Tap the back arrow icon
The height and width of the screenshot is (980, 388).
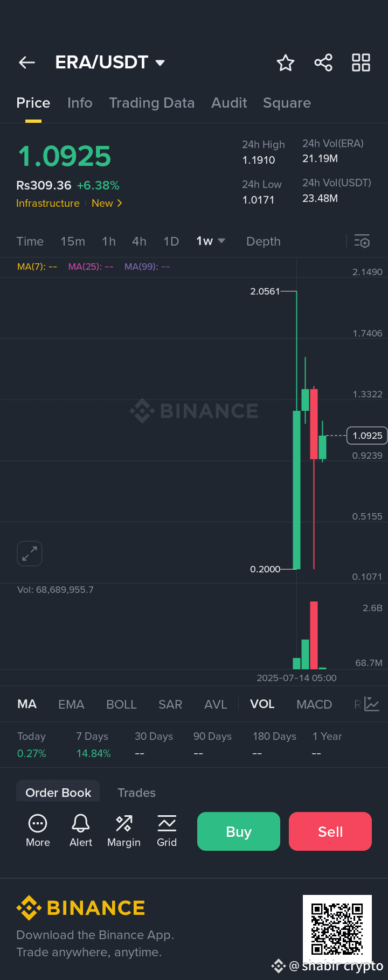tap(27, 62)
